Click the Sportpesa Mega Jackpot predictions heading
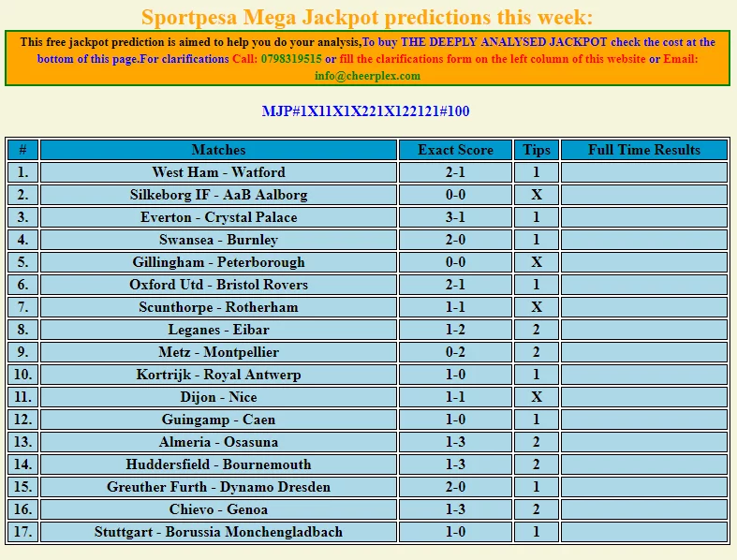Image resolution: width=737 pixels, height=560 pixels. click(367, 18)
